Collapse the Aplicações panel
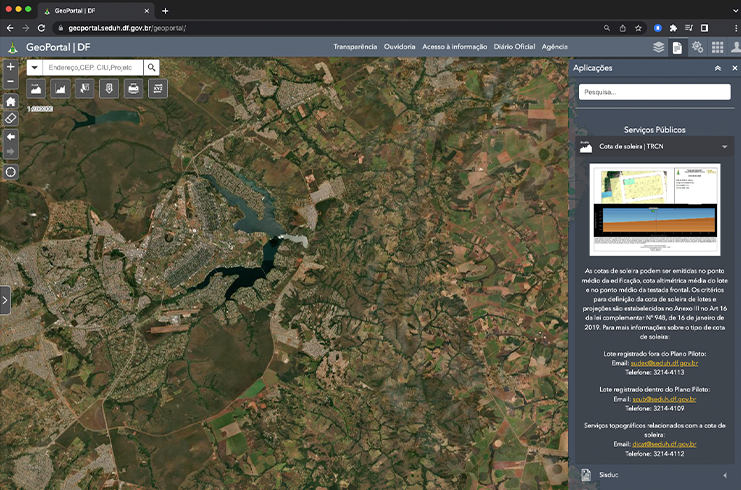The image size is (741, 490). coord(717,68)
